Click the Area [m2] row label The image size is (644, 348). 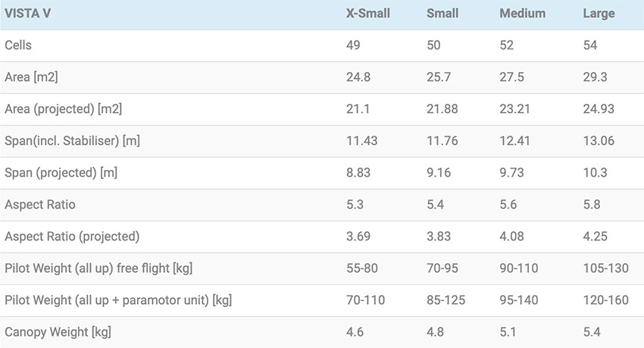[31, 77]
